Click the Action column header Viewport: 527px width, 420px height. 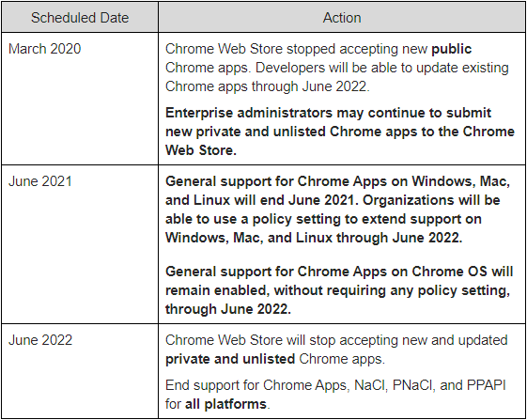[342, 18]
